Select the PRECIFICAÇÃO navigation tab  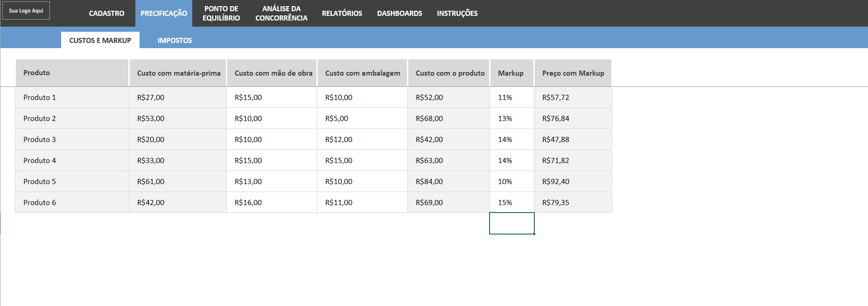[164, 14]
